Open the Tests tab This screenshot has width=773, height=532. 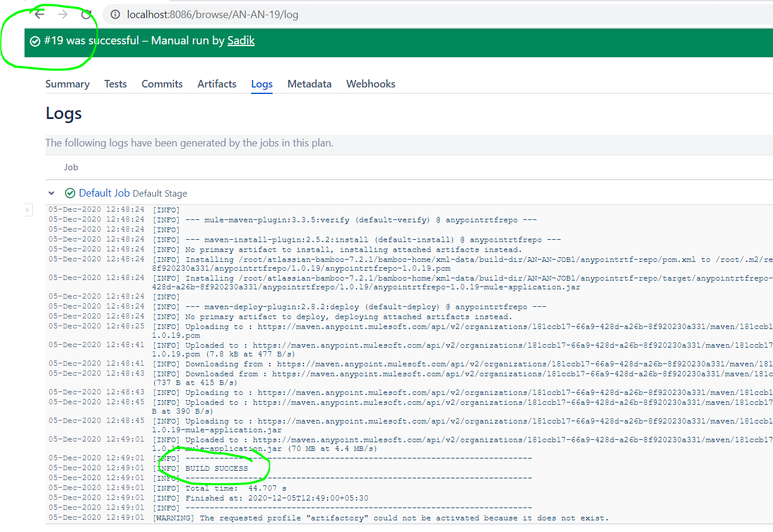point(116,84)
